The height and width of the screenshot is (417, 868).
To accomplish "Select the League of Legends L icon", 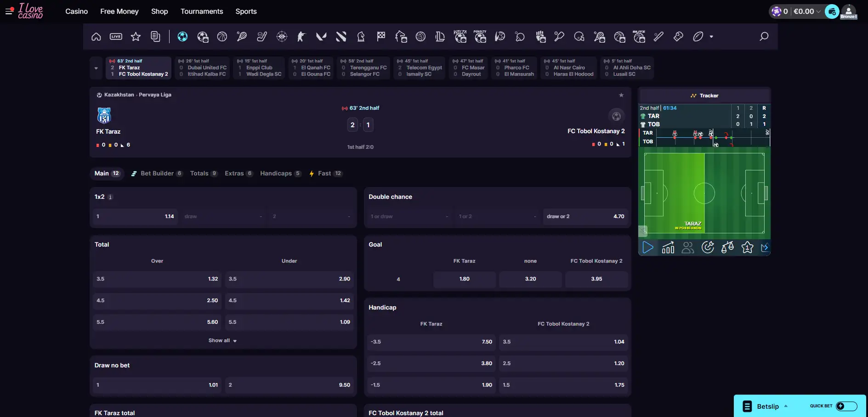I will [x=440, y=37].
